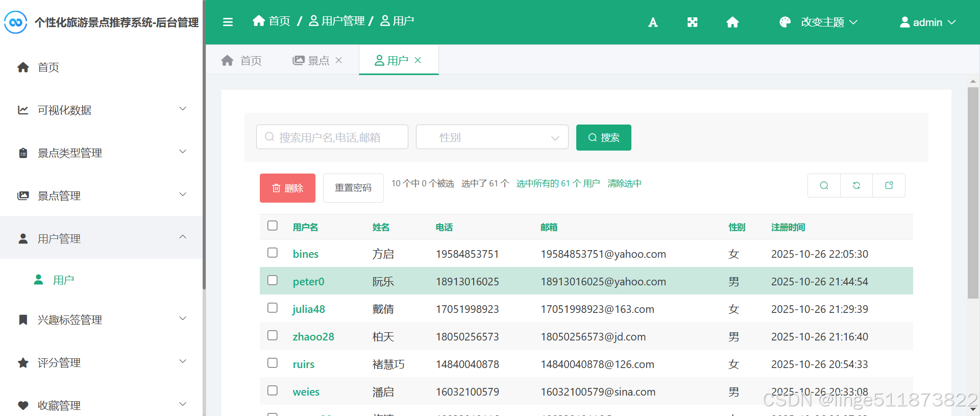This screenshot has height=416, width=980.
Task: Expand the 可视化数据 menu chevron
Action: click(x=183, y=109)
